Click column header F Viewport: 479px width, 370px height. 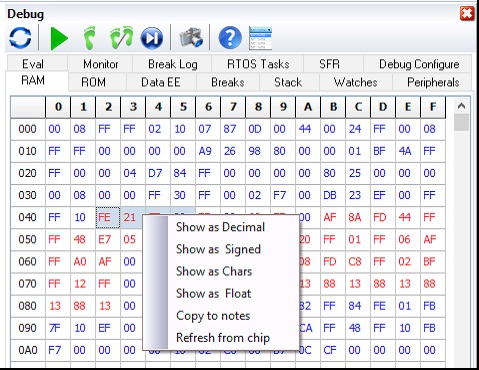(x=433, y=107)
